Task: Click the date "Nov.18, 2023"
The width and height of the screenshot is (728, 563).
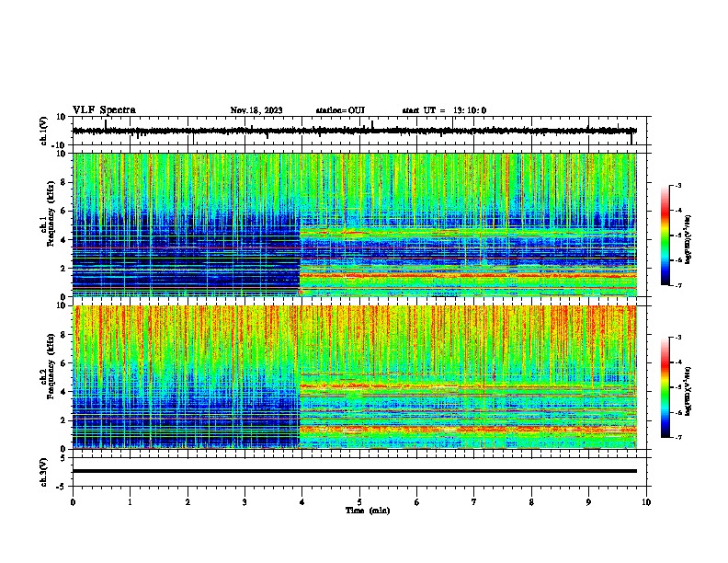Action: click(256, 110)
